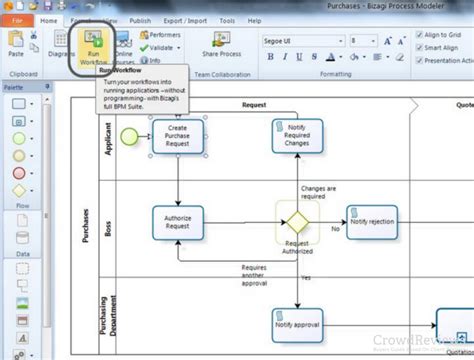Select the tan Intermediate Event in the Palette

point(19,156)
